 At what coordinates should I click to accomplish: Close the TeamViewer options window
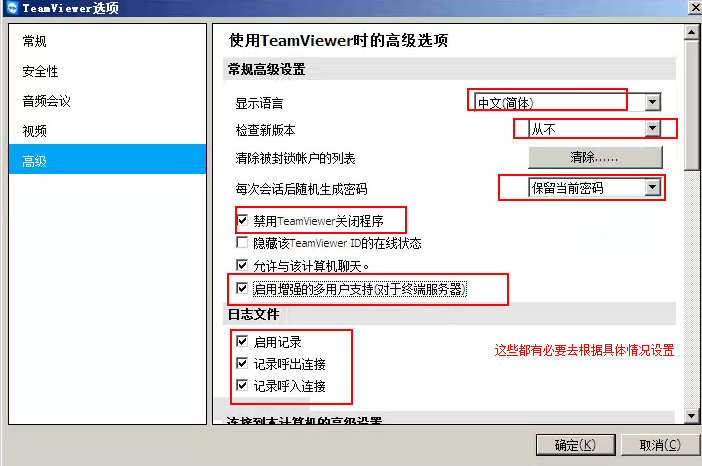coord(694,8)
